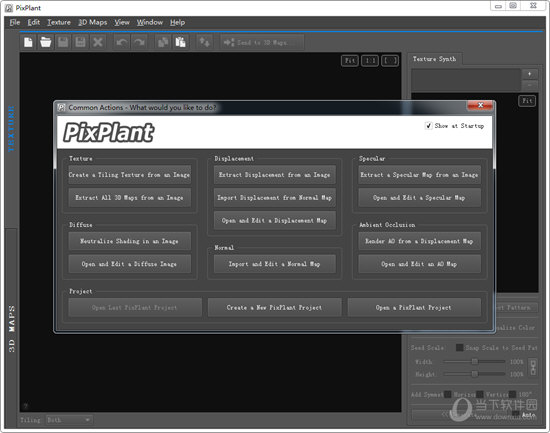Image resolution: width=550 pixels, height=433 pixels.
Task: Click Open Last PixPlant Project button
Action: (135, 307)
